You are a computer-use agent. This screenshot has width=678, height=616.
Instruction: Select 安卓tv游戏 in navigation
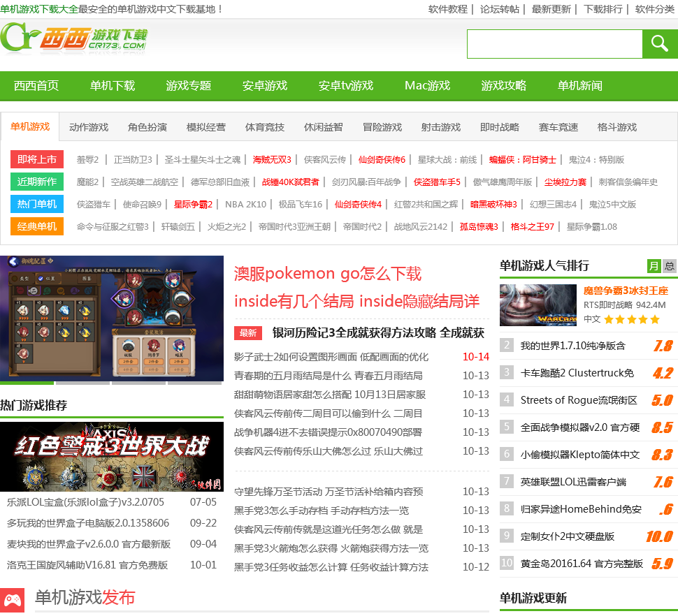point(346,85)
